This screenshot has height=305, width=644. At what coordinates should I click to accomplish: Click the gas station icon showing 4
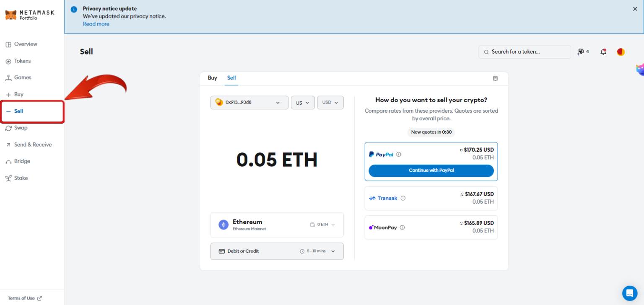583,52
